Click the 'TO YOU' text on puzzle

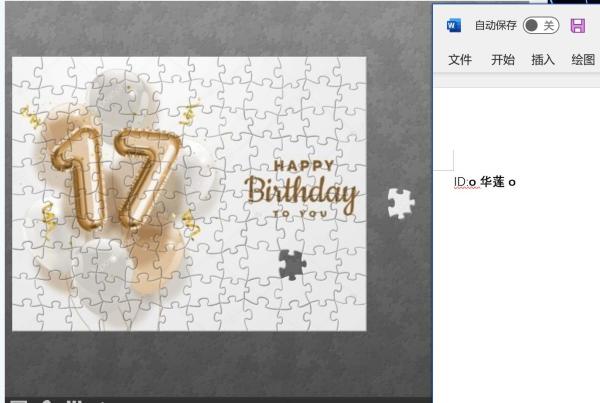[301, 214]
